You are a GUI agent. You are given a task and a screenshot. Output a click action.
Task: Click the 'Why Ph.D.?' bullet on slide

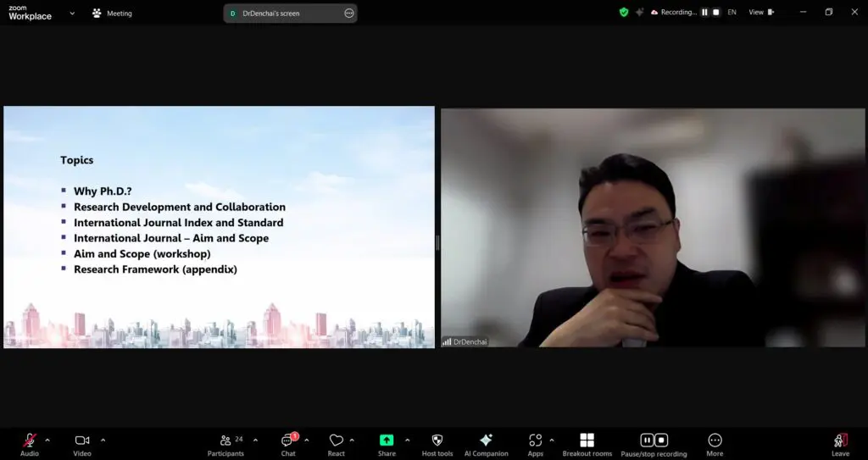103,191
